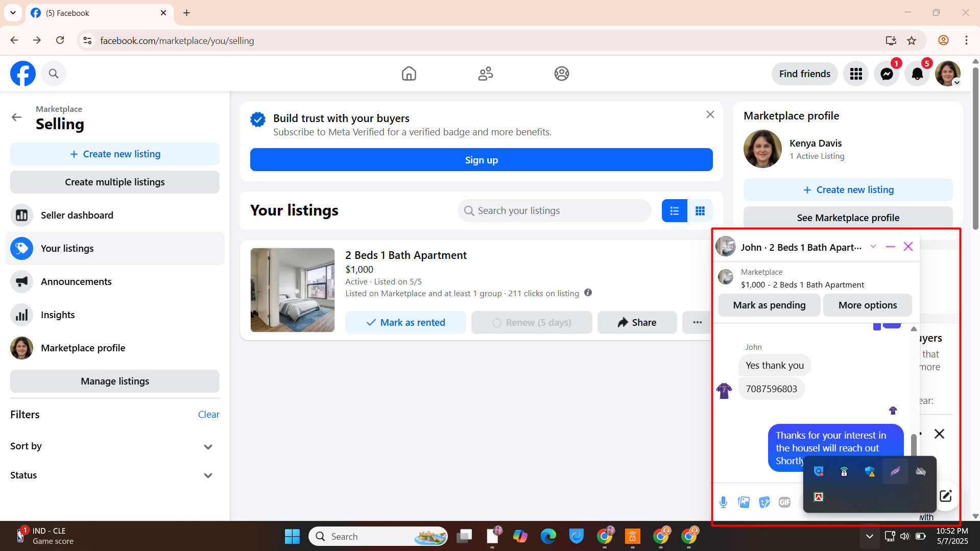The width and height of the screenshot is (980, 551).
Task: Expand the Status filter
Action: (x=111, y=475)
